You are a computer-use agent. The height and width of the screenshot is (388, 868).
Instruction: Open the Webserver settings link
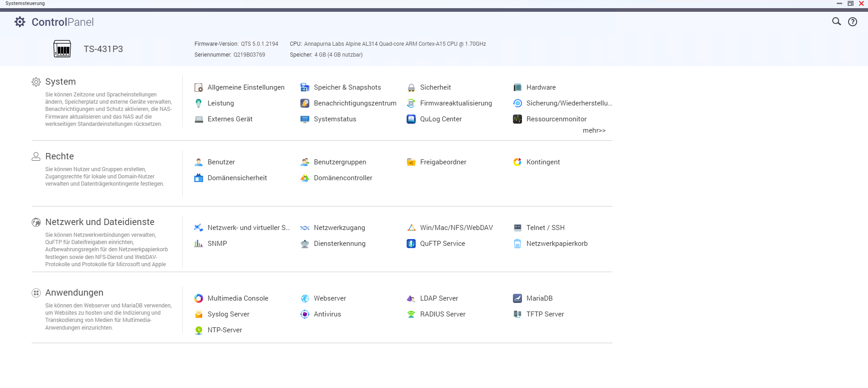pos(330,298)
